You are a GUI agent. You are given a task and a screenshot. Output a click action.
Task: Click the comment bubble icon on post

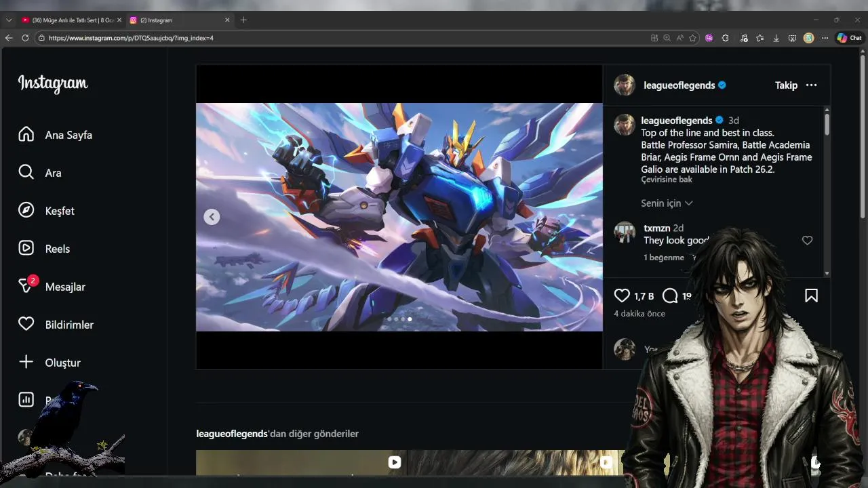(x=670, y=296)
